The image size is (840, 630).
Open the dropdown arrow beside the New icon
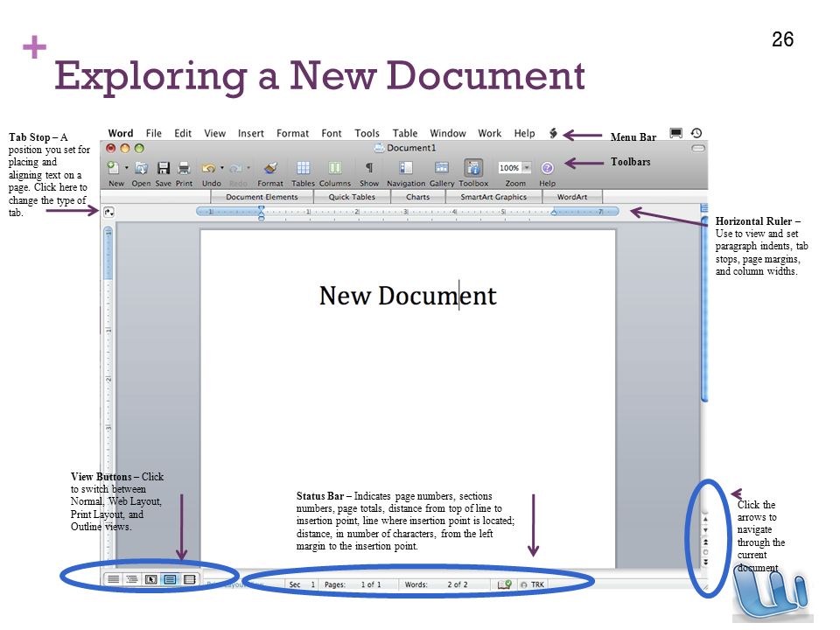pyautogui.click(x=127, y=168)
